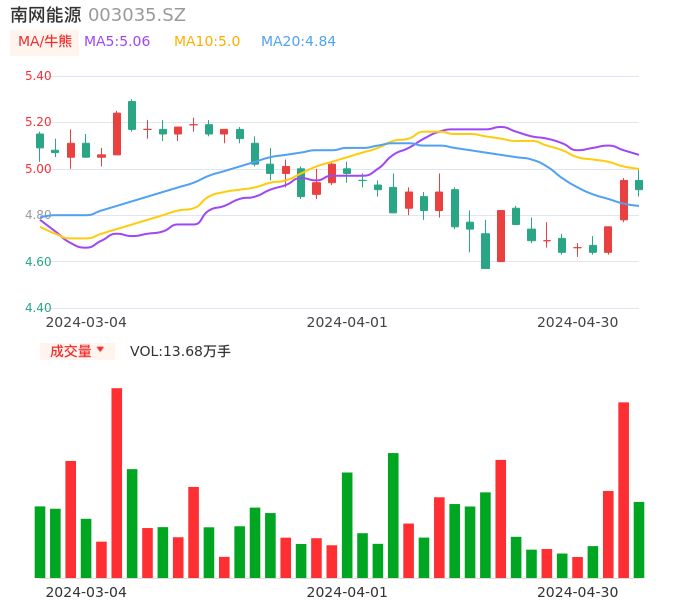Click the tall red candlestick in early March
This screenshot has height=606, width=686.
tap(116, 134)
